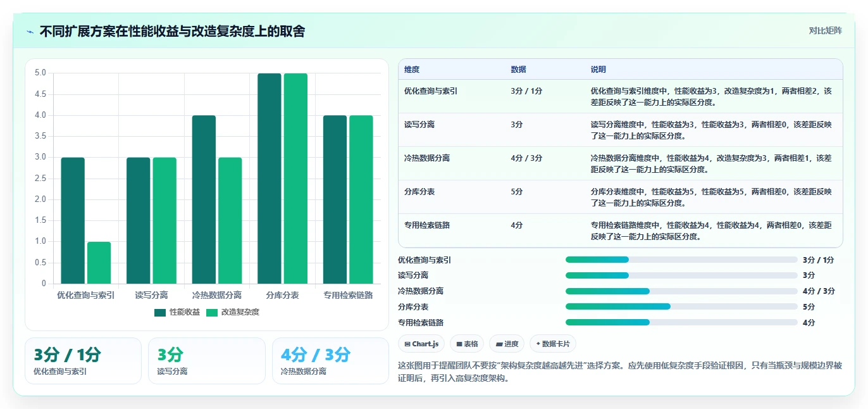Click the 5分 value beside the 分库分表 progress bar
The height and width of the screenshot is (409, 868).
point(809,307)
